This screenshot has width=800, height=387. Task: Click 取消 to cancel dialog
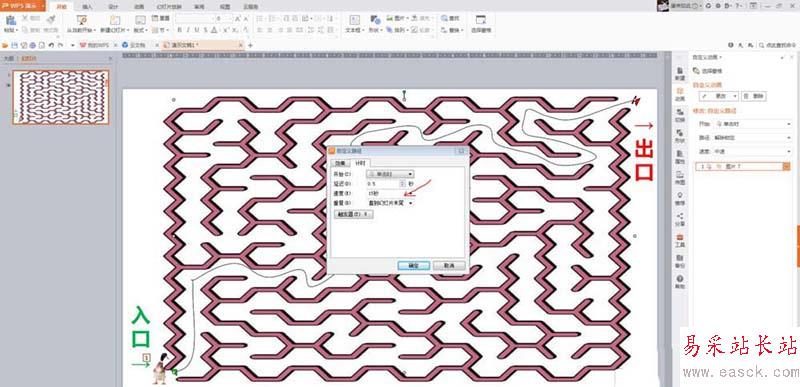[448, 266]
